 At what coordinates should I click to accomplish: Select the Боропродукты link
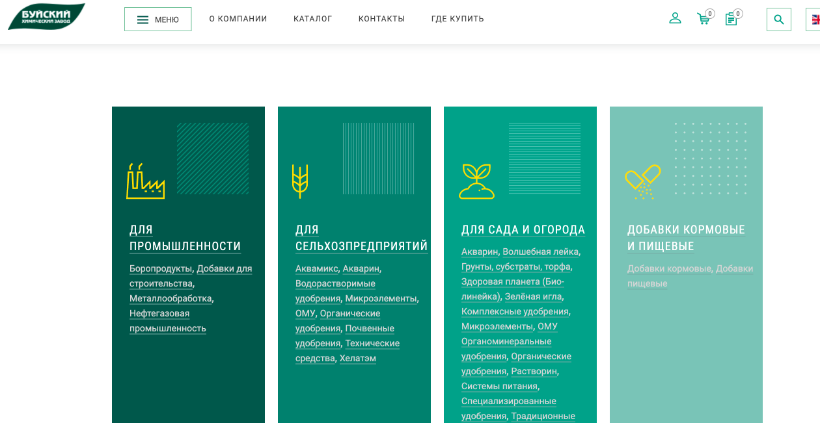click(x=160, y=268)
